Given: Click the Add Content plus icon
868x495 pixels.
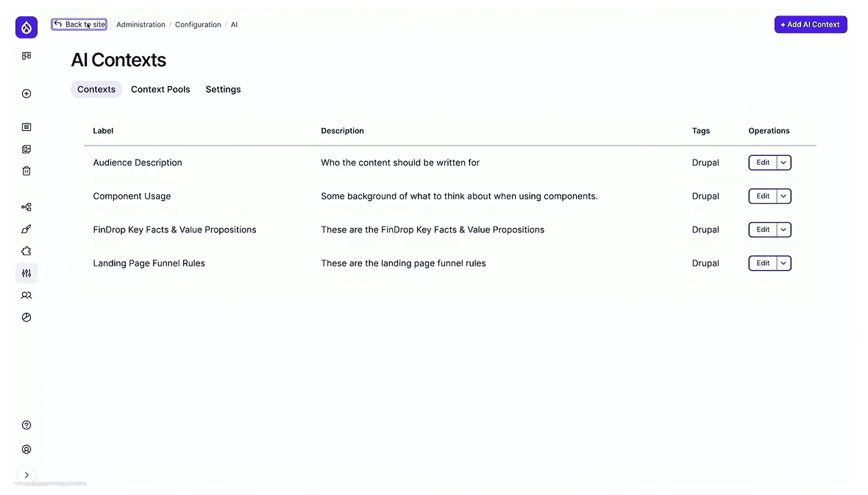Looking at the screenshot, I should (26, 93).
